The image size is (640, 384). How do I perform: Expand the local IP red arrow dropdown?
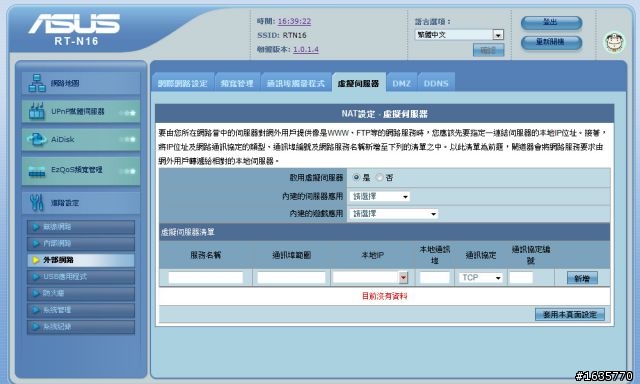(403, 277)
